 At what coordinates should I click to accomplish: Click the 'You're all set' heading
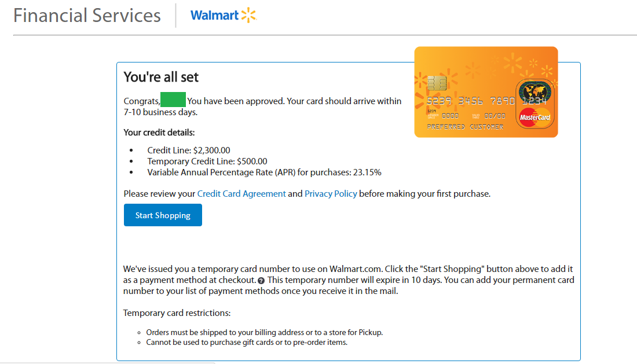[x=162, y=76]
